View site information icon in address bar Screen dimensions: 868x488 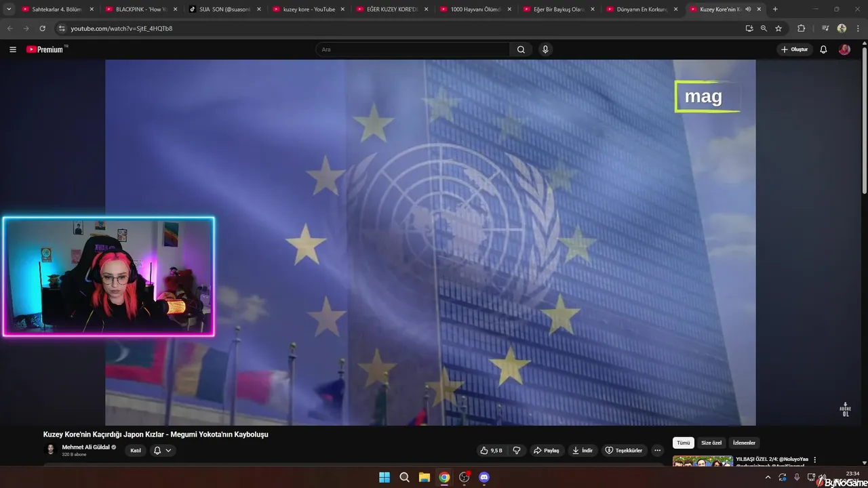tap(62, 28)
